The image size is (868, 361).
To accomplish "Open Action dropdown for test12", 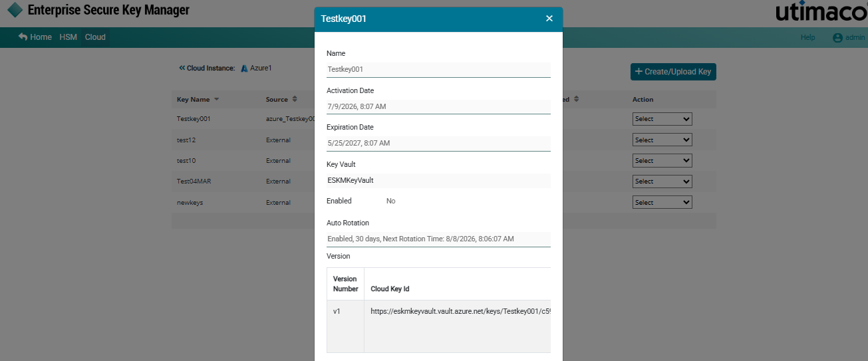I will 662,140.
